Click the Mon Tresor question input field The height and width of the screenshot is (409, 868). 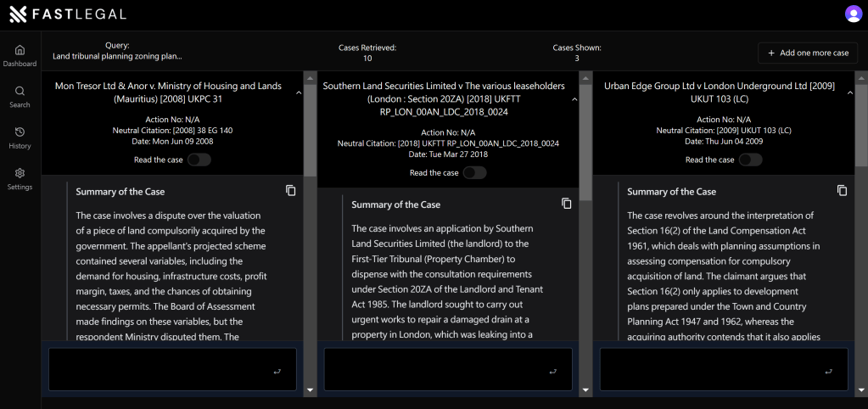click(161, 370)
